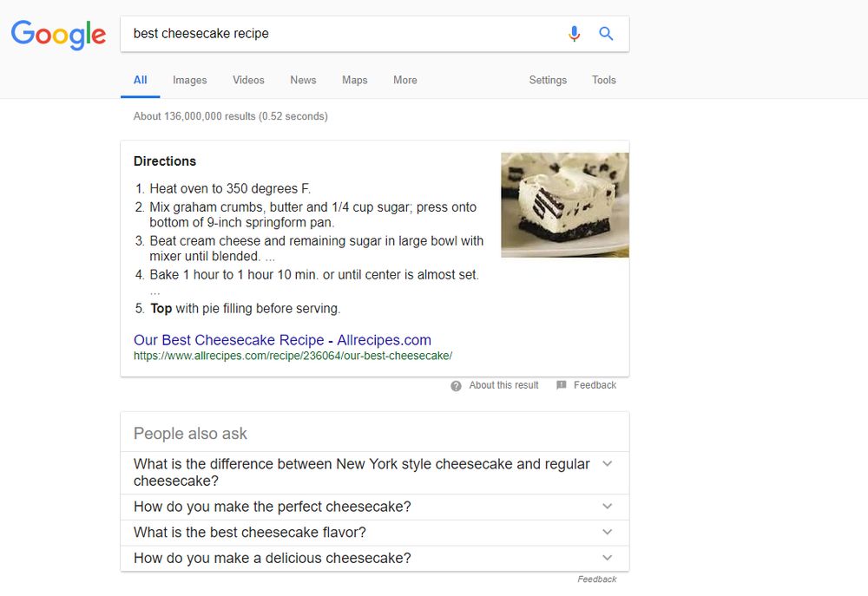Expand 'How do you make the perfect cheesecake?'
Viewport: 868px width, 596px height.
pyautogui.click(x=607, y=507)
